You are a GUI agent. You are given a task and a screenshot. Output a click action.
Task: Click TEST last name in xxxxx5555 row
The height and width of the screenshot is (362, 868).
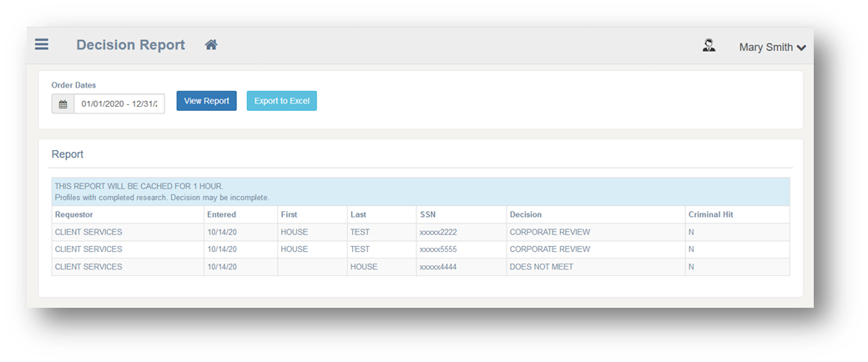(360, 249)
